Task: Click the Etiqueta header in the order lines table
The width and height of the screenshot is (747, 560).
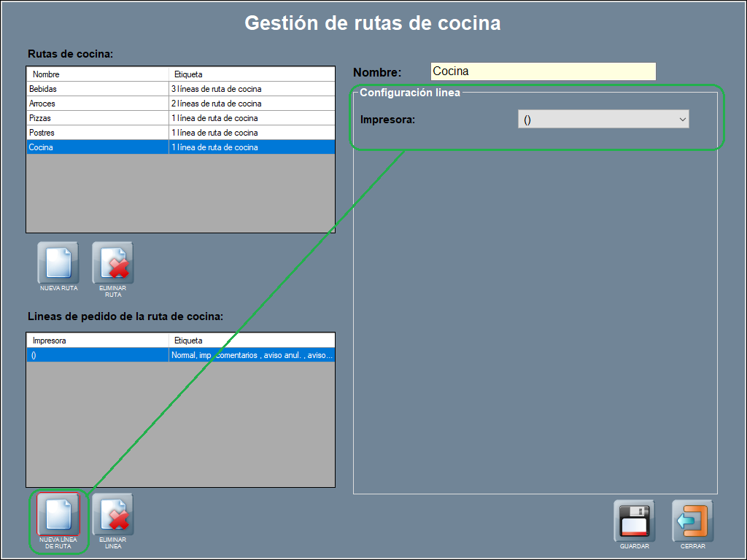Action: tap(251, 341)
